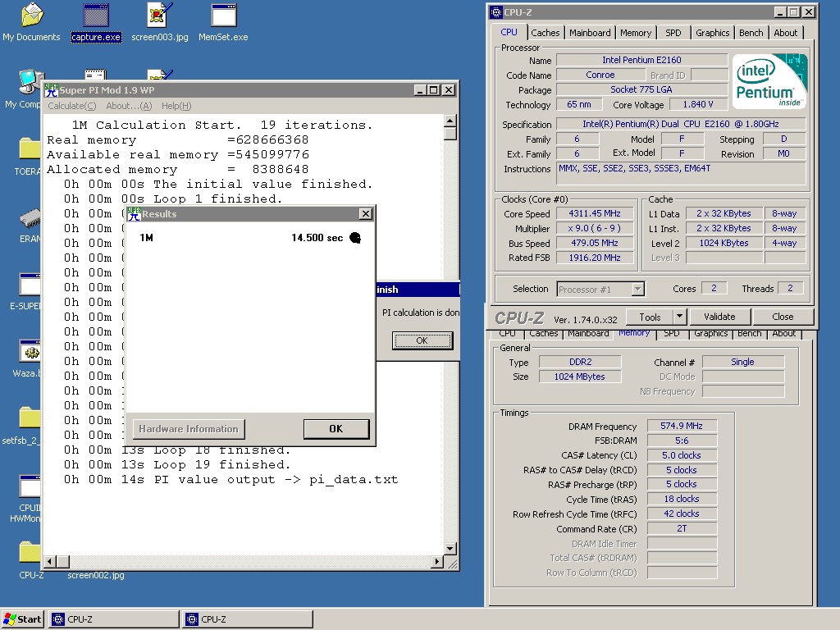Switch to second CPU-Z taskbar button
The height and width of the screenshot is (630, 840).
[248, 619]
